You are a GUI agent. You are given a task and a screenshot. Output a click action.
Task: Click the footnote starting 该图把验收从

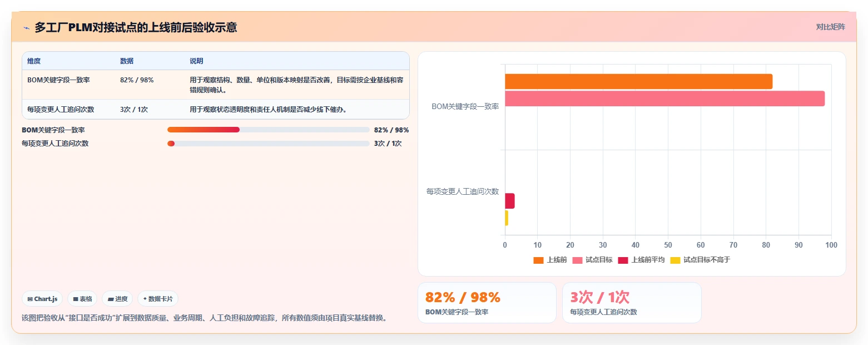tap(204, 318)
